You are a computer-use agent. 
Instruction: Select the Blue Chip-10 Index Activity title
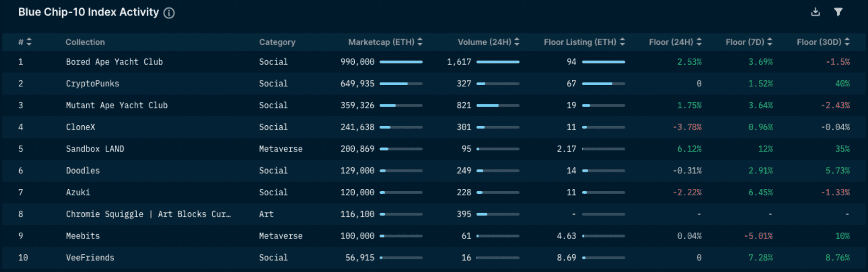[88, 12]
